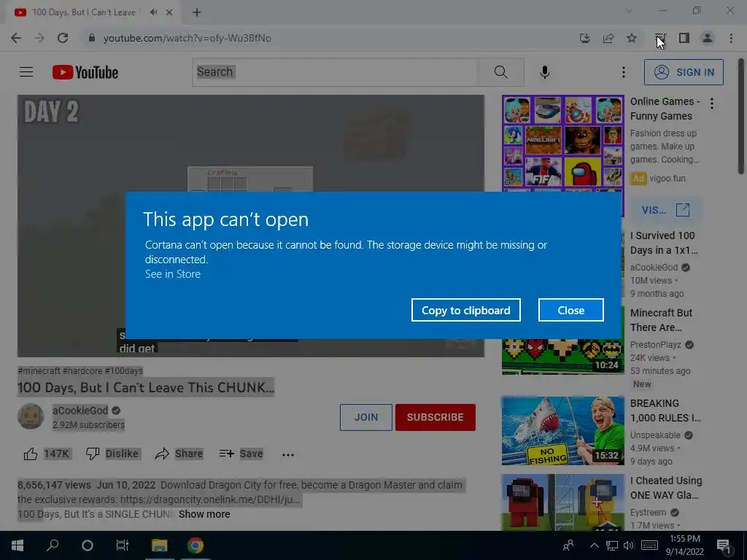Image resolution: width=747 pixels, height=560 pixels.
Task: Open YouTube hamburger guide menu
Action: coord(26,72)
